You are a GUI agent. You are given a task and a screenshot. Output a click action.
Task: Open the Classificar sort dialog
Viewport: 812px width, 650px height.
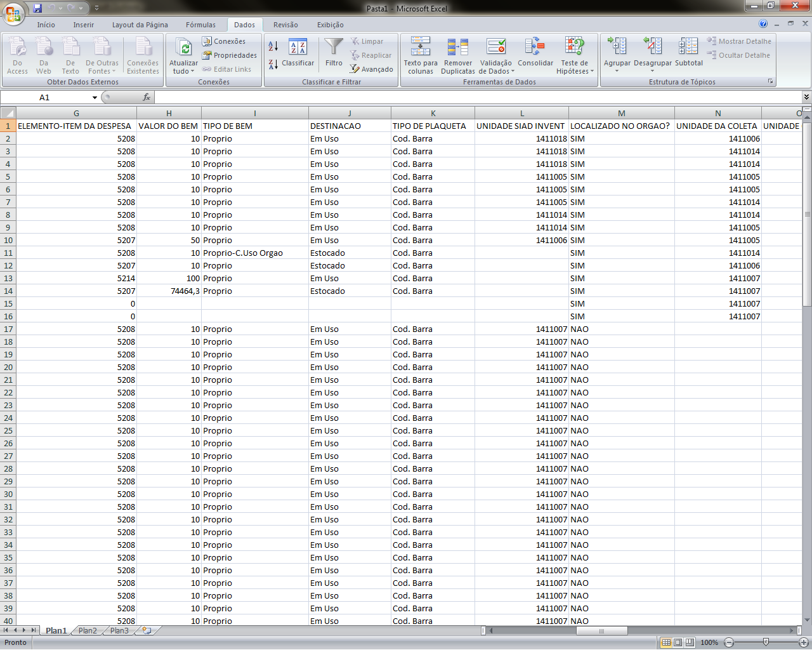(x=298, y=53)
